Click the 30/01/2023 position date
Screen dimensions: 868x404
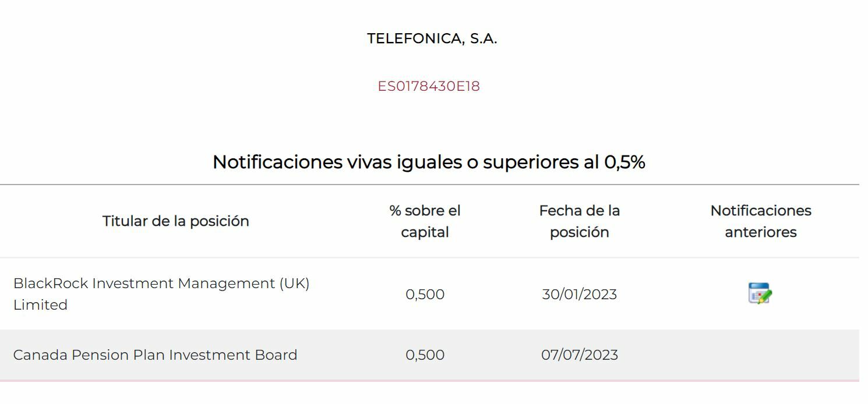579,295
